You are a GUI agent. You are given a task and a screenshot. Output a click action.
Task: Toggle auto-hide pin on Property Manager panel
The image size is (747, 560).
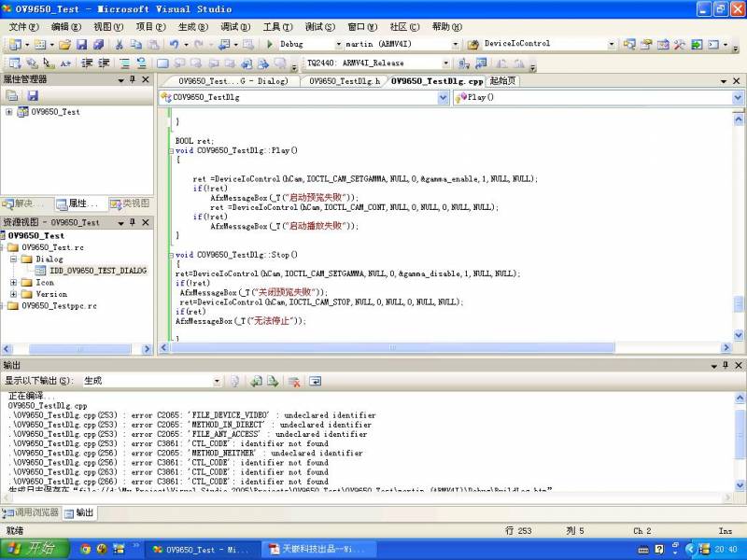point(133,80)
